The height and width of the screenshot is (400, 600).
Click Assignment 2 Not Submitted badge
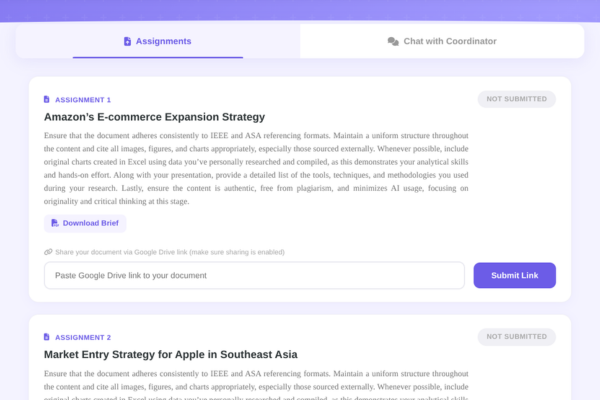[517, 337]
